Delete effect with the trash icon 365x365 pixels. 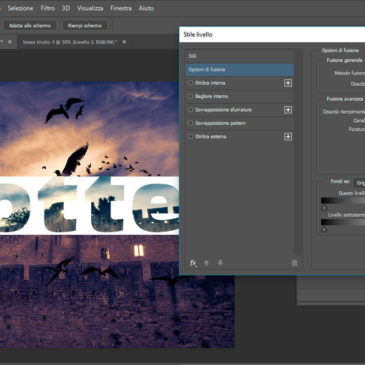pos(294,263)
